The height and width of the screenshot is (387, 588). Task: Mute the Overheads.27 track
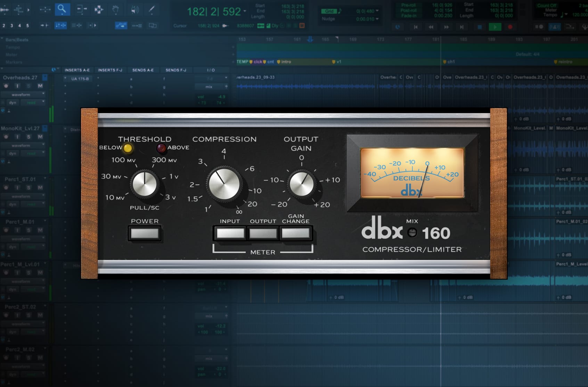tap(40, 86)
